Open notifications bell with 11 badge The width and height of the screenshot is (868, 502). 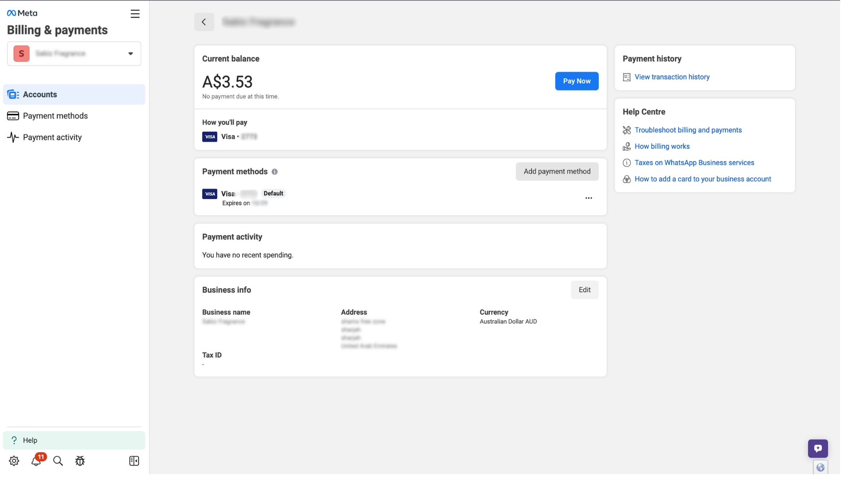point(36,461)
